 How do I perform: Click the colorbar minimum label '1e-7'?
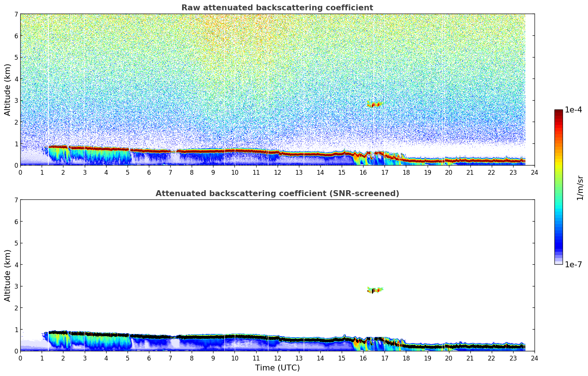coord(573,265)
